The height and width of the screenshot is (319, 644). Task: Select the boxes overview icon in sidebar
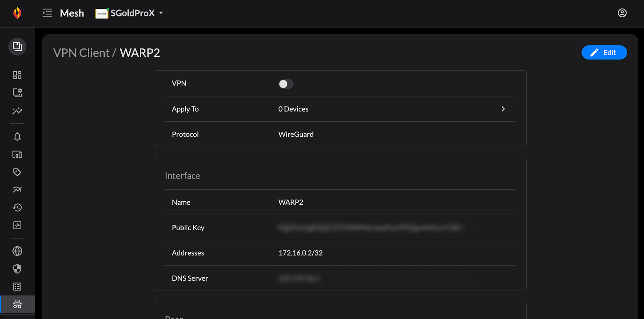point(17,46)
